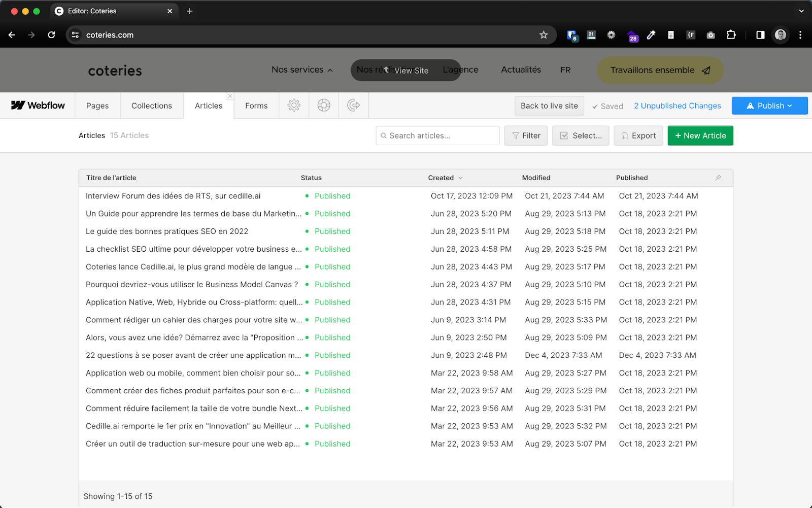The width and height of the screenshot is (812, 508).
Task: Click the Published column header
Action: (632, 178)
